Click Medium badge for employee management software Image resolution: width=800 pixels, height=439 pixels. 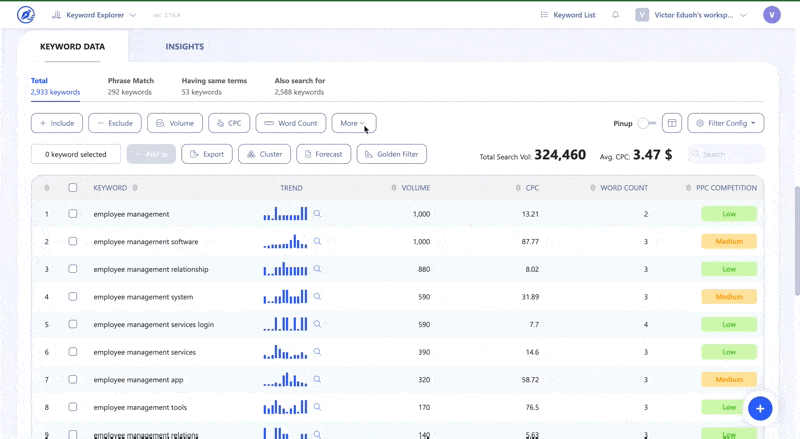click(729, 241)
